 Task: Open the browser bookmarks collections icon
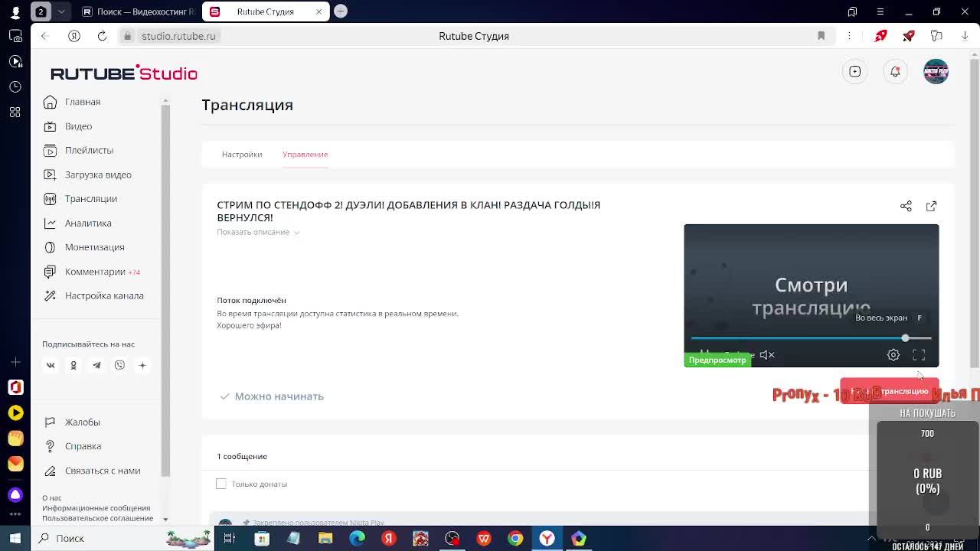click(852, 11)
